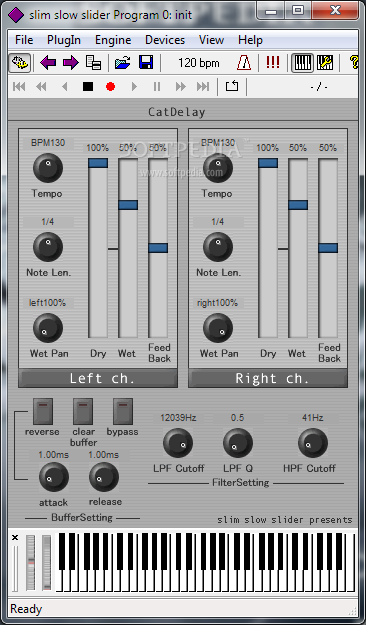366x625 pixels.
Task: Pause playback with the pause button
Action: click(157, 86)
